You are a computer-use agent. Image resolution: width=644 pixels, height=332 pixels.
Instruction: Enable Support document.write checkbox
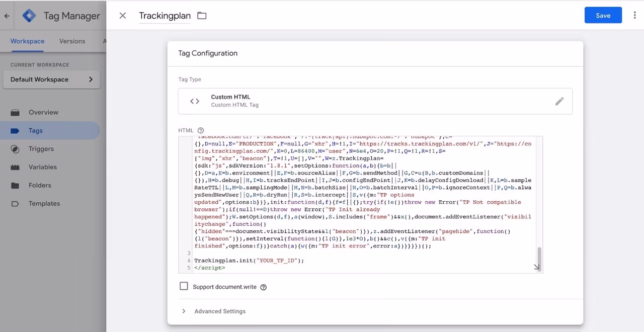[x=184, y=286]
